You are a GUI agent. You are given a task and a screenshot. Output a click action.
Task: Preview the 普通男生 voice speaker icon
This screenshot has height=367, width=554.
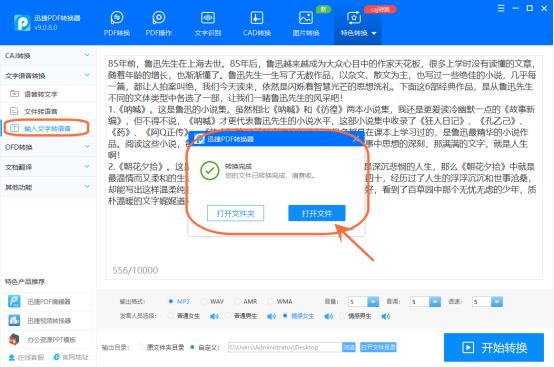(271, 316)
